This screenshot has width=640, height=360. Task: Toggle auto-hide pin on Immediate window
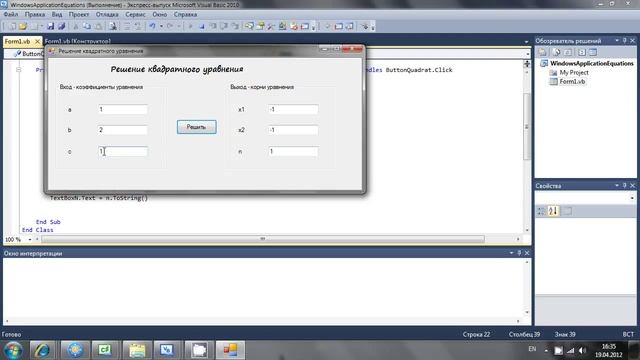coord(519,253)
